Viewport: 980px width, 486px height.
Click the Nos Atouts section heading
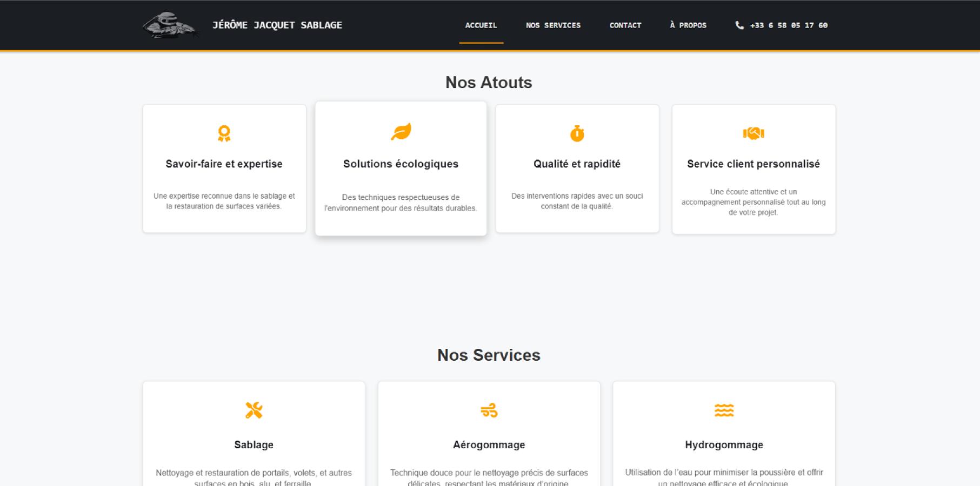(489, 82)
